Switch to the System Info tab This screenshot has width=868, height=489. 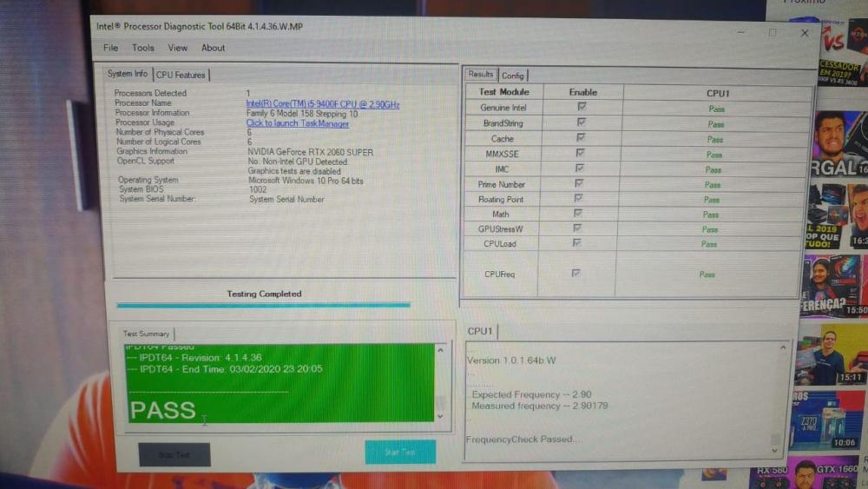[x=128, y=74]
